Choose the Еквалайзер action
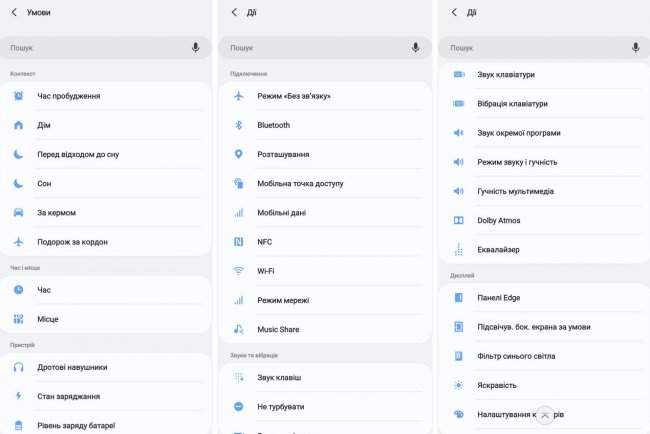This screenshot has width=650, height=434. point(498,250)
